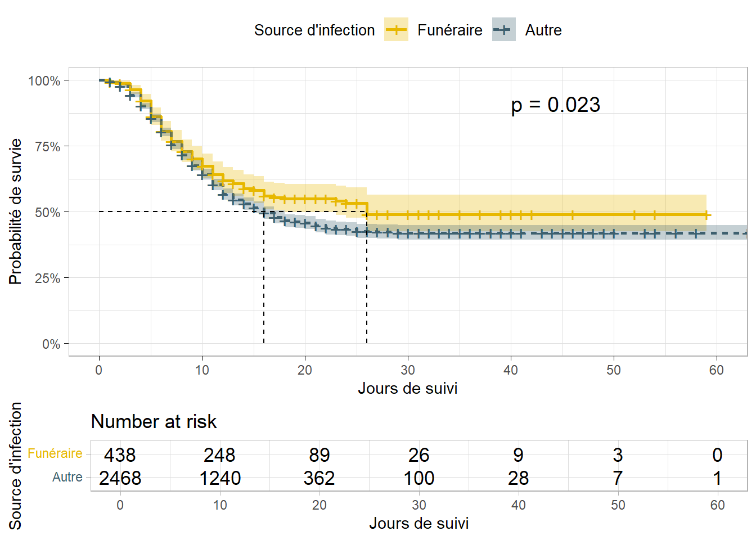Click the yellow Funéraire legend swatch
Viewport: 756px width, 540px height.
point(396,30)
